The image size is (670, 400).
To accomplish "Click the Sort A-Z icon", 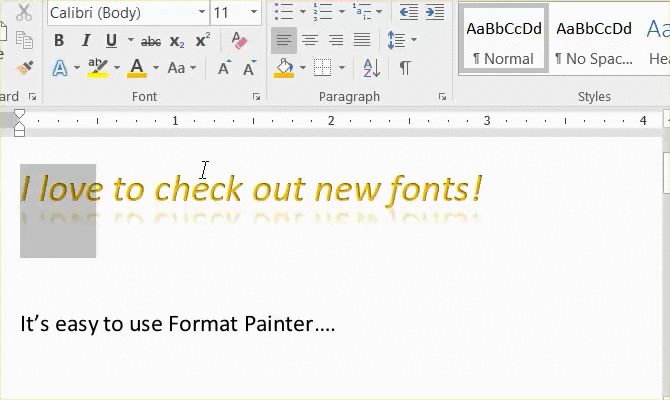I will 371,68.
